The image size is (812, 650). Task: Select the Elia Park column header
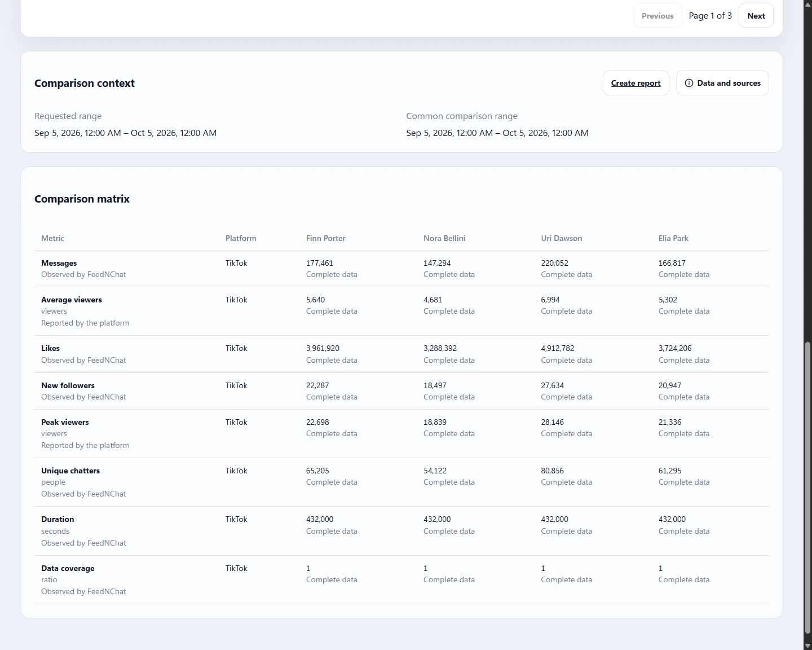673,238
